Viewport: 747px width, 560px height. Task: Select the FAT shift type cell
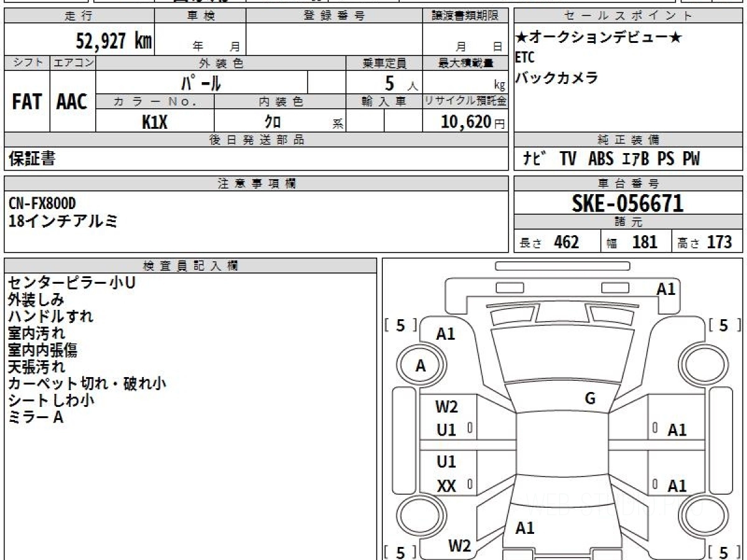[x=27, y=102]
